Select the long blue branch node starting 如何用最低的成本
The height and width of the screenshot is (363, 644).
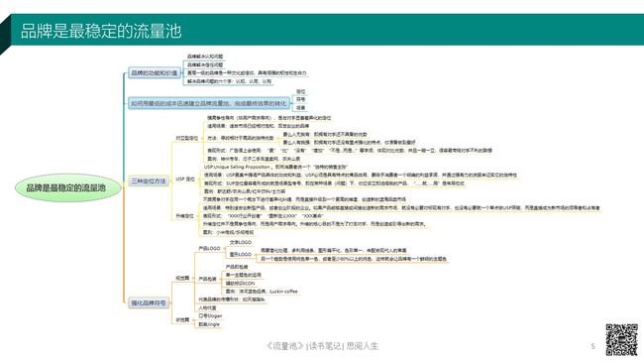tap(208, 103)
